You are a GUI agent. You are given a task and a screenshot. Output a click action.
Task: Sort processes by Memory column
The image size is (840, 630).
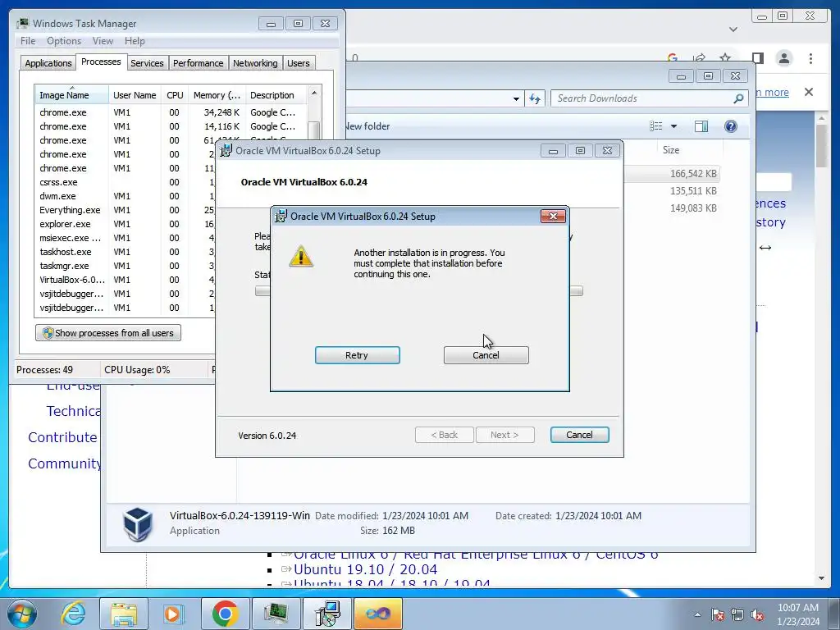pos(217,95)
